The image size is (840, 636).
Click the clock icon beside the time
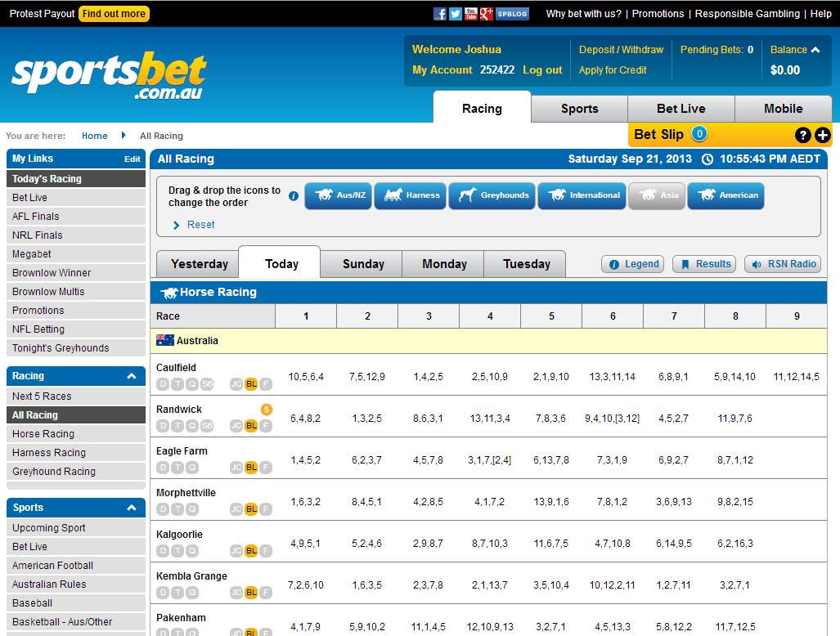(707, 159)
